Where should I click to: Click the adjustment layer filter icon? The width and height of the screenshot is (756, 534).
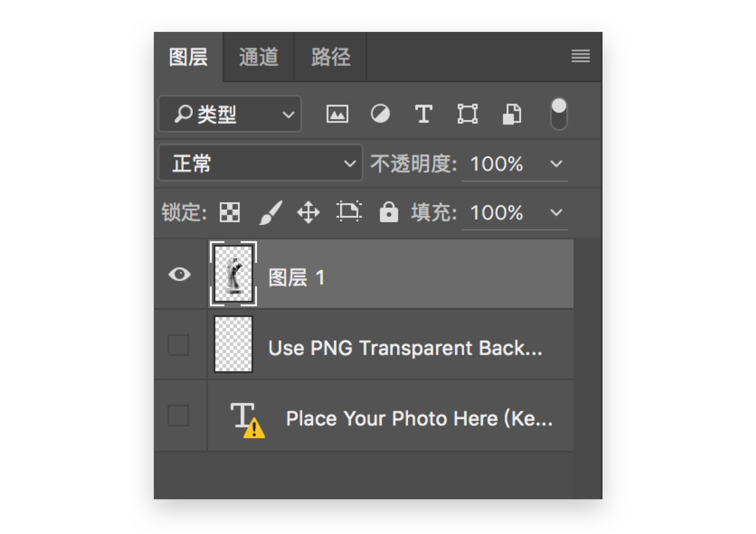click(380, 114)
